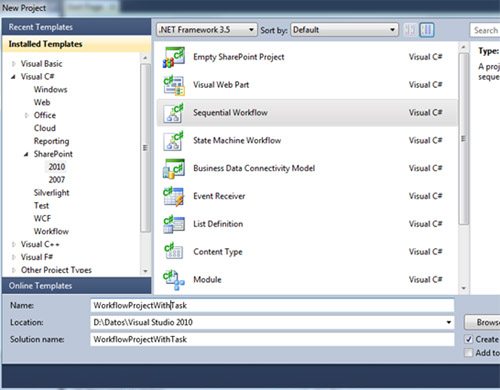Image resolution: width=500 pixels, height=390 pixels.
Task: Open the Location path dropdown arrow
Action: click(449, 322)
